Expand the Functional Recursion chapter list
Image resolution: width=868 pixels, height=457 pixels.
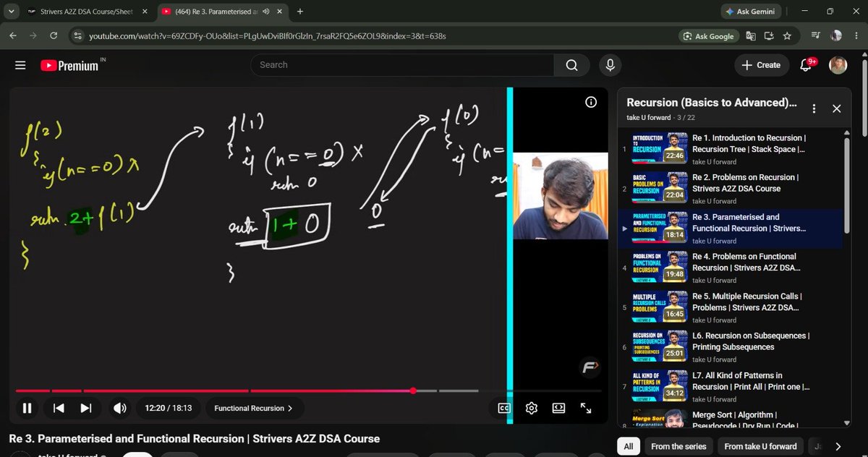point(253,408)
